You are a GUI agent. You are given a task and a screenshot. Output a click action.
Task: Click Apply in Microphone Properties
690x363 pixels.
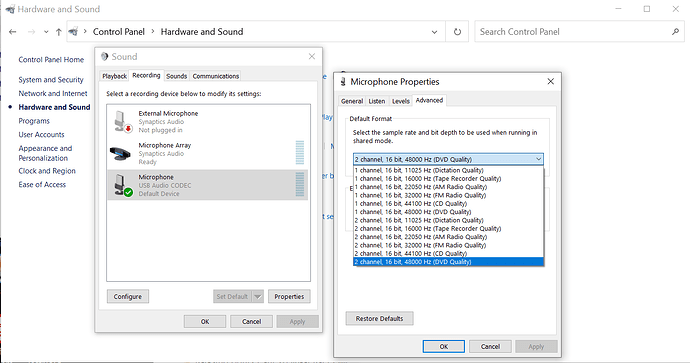(x=536, y=347)
